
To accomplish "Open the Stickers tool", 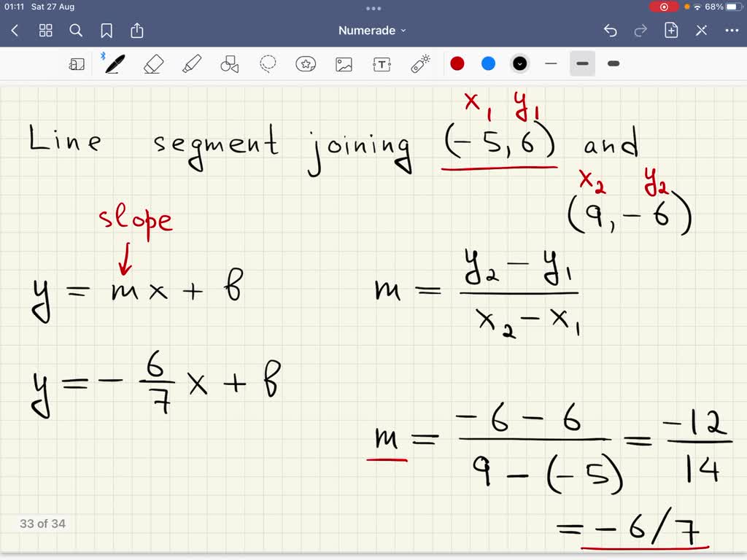I will click(x=306, y=63).
